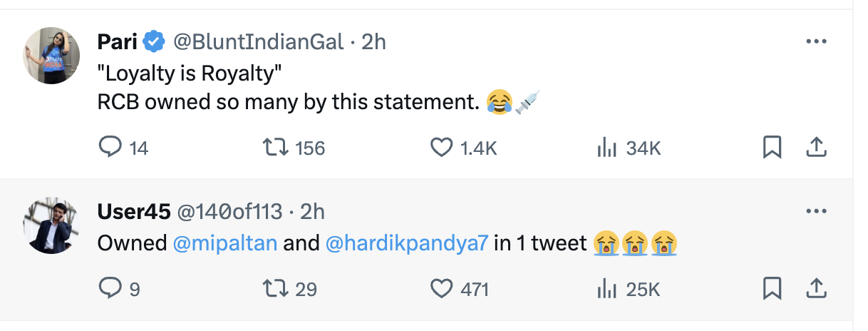868x331 pixels.
Task: Bookmark Pari's tweet
Action: click(x=773, y=148)
